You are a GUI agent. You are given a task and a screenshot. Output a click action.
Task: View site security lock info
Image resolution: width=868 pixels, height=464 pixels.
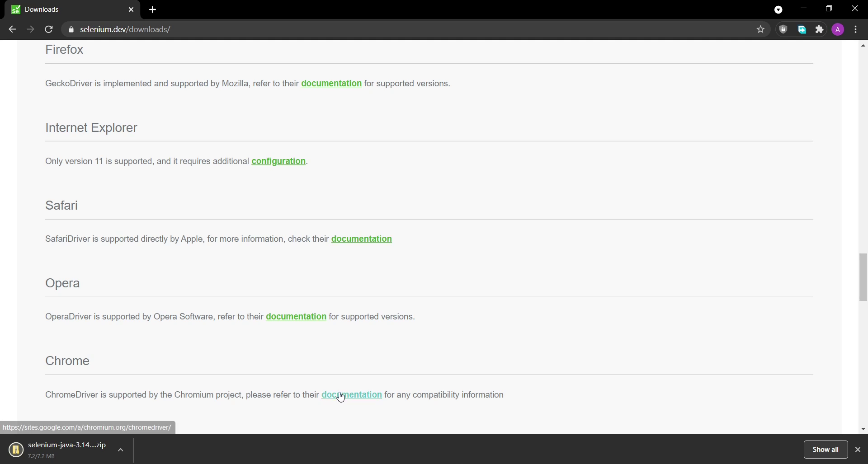tap(71, 29)
